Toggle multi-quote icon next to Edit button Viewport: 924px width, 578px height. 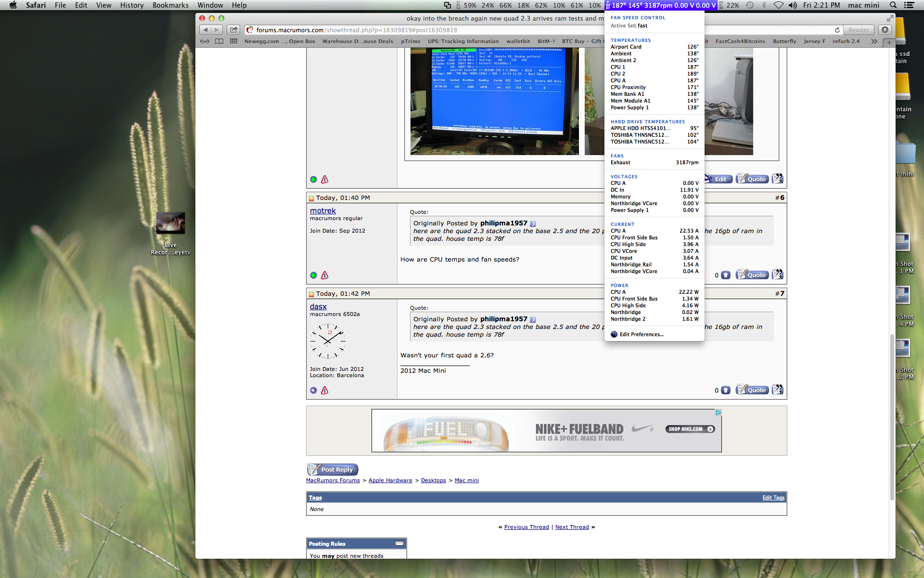[x=778, y=179]
